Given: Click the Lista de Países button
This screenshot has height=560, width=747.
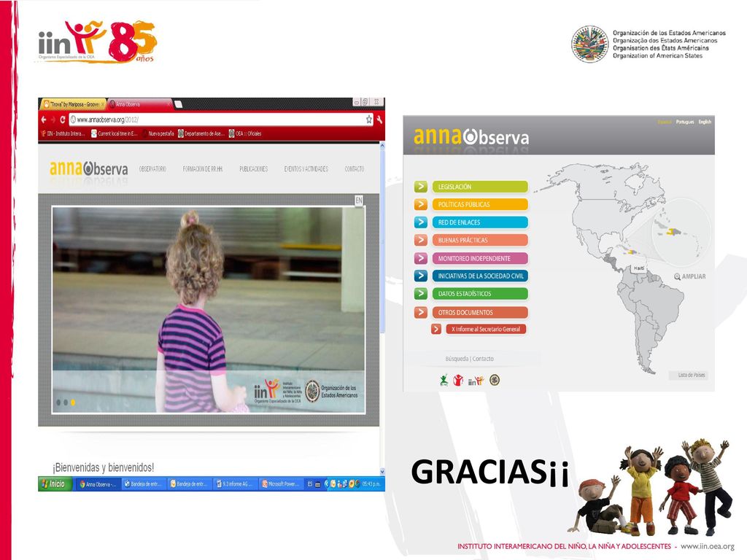Looking at the screenshot, I should pos(688,375).
